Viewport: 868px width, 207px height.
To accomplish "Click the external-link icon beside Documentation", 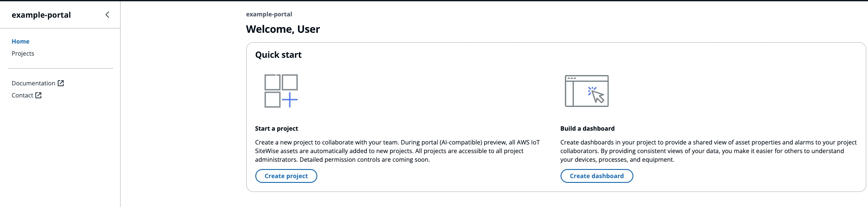I will point(61,83).
